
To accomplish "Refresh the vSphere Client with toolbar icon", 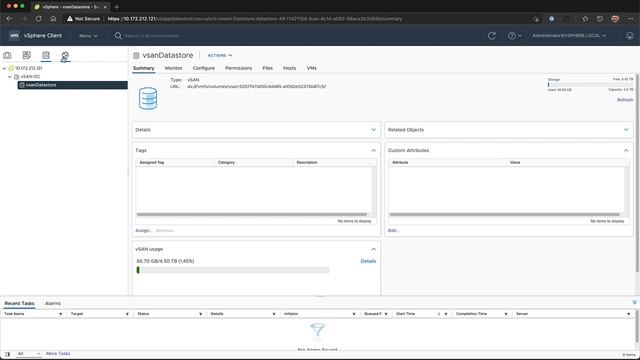I will pos(491,36).
